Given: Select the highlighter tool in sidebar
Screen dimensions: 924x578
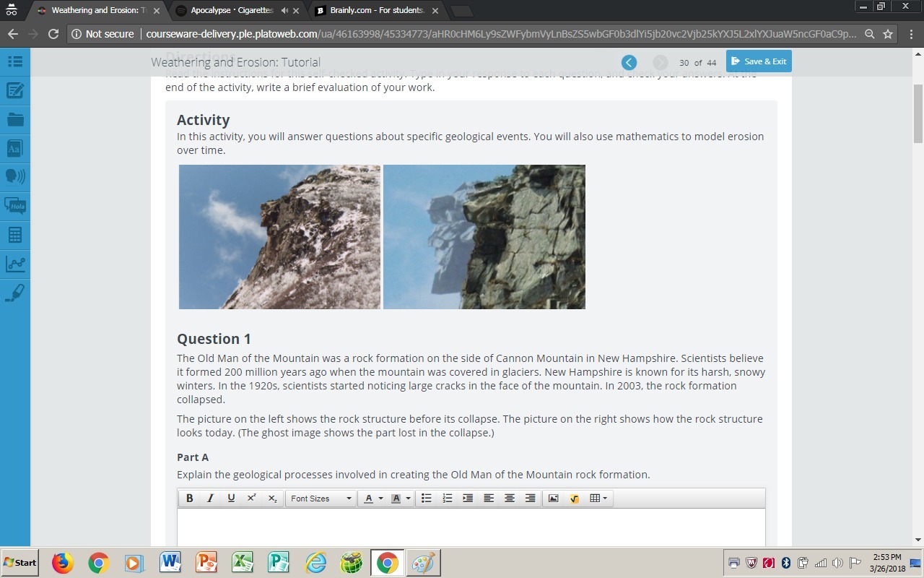Looking at the screenshot, I should point(15,293).
